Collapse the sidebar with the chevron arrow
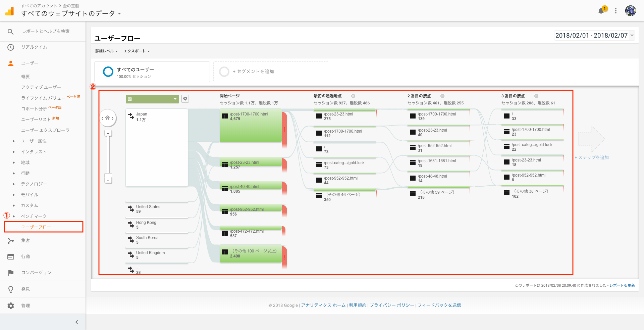Viewport: 644px width, 330px height. coord(77,322)
